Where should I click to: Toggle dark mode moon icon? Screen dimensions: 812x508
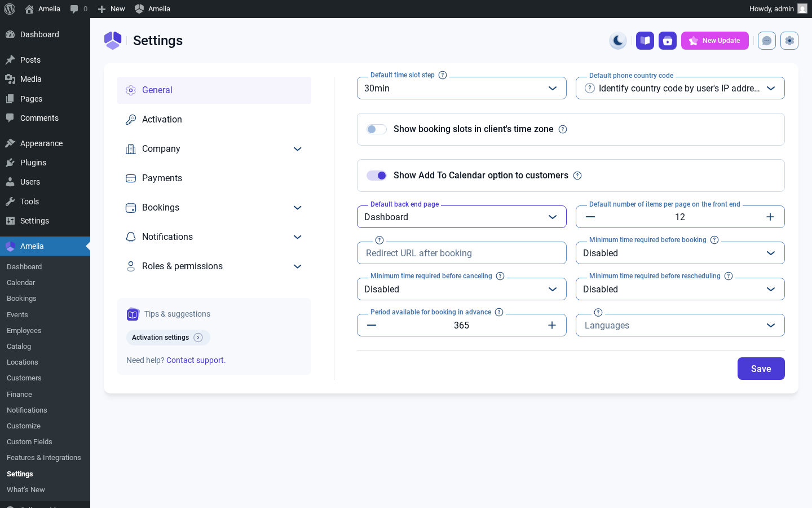(618, 41)
